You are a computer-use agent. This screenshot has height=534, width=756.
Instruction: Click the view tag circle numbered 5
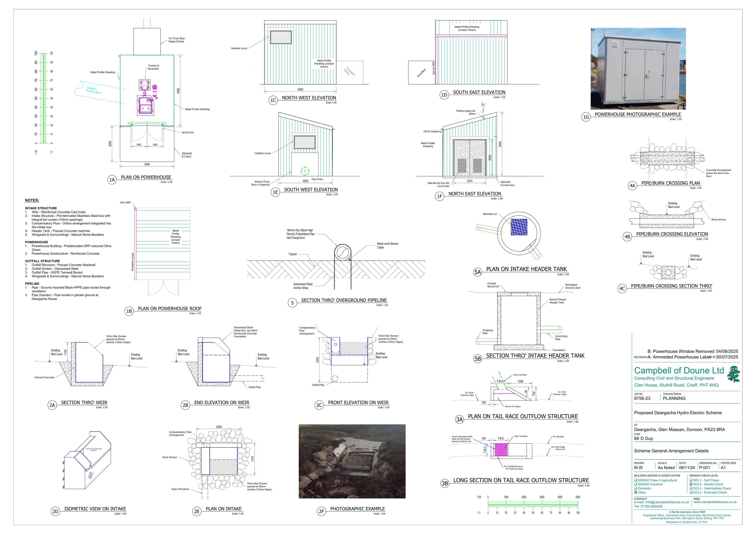click(292, 303)
